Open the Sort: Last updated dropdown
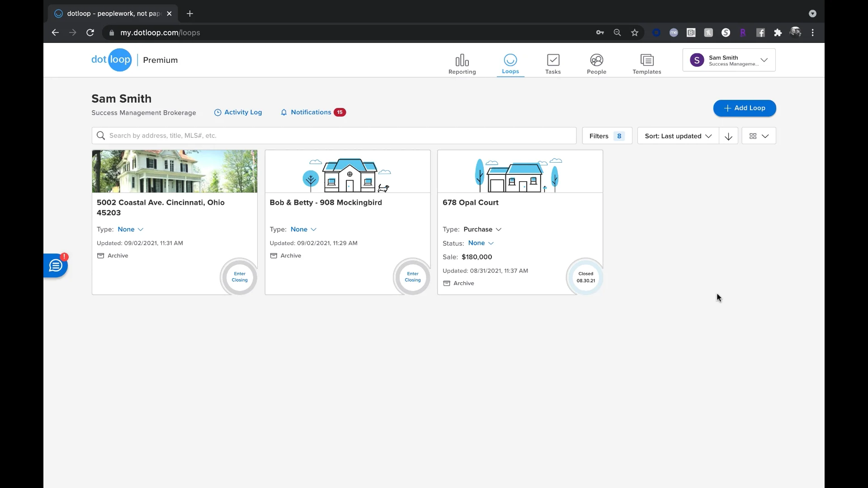Screen dimensions: 868x488 pyautogui.click(x=678, y=136)
